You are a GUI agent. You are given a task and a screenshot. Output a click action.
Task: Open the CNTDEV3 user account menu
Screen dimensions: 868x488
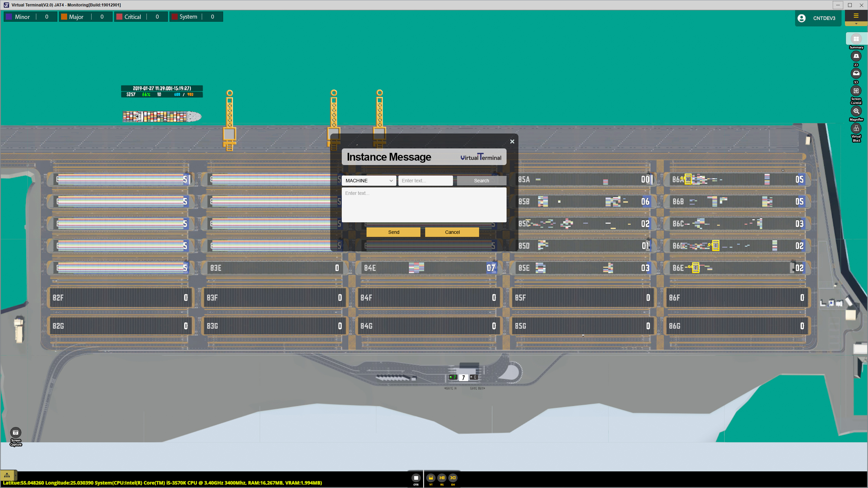pos(818,18)
